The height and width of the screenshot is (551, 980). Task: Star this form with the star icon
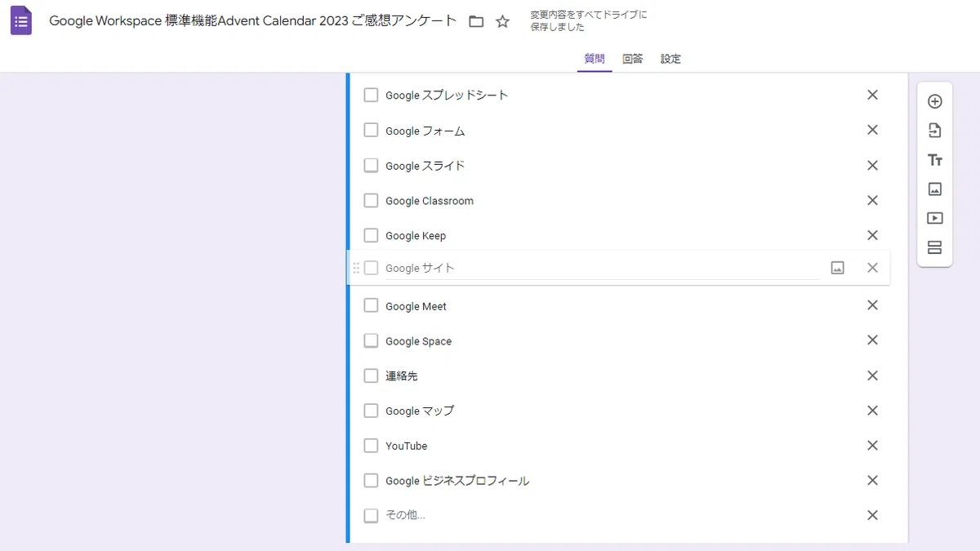tap(503, 22)
